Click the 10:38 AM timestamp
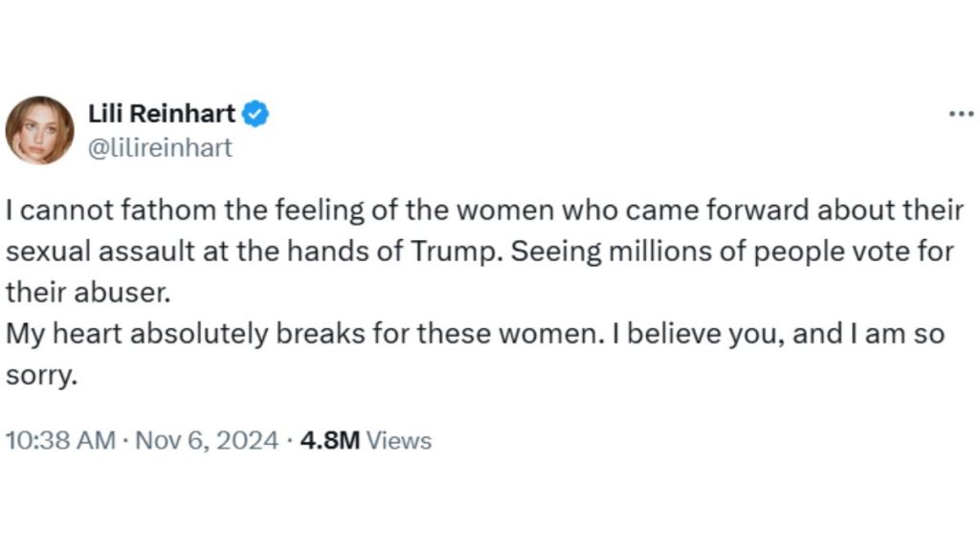980x551 pixels. [x=59, y=441]
